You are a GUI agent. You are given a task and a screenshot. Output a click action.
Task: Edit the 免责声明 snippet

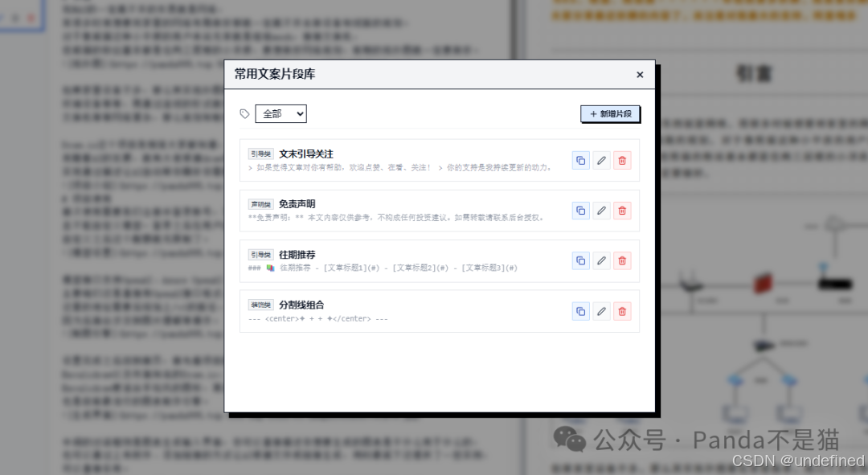click(x=601, y=211)
